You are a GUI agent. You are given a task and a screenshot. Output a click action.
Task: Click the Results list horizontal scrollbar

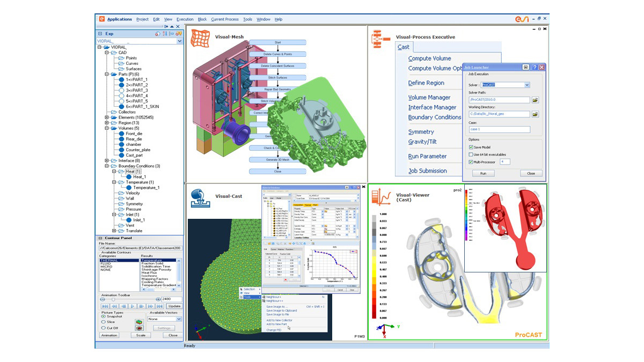point(159,290)
